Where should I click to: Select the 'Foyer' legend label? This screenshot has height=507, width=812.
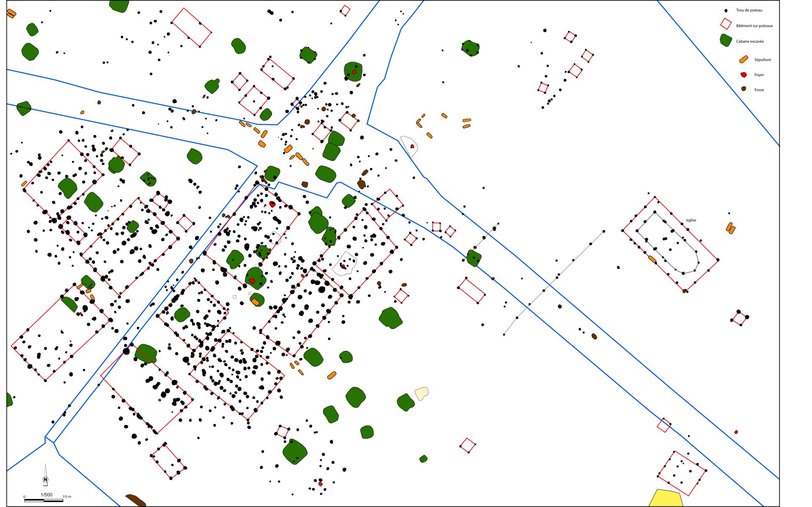(x=759, y=75)
